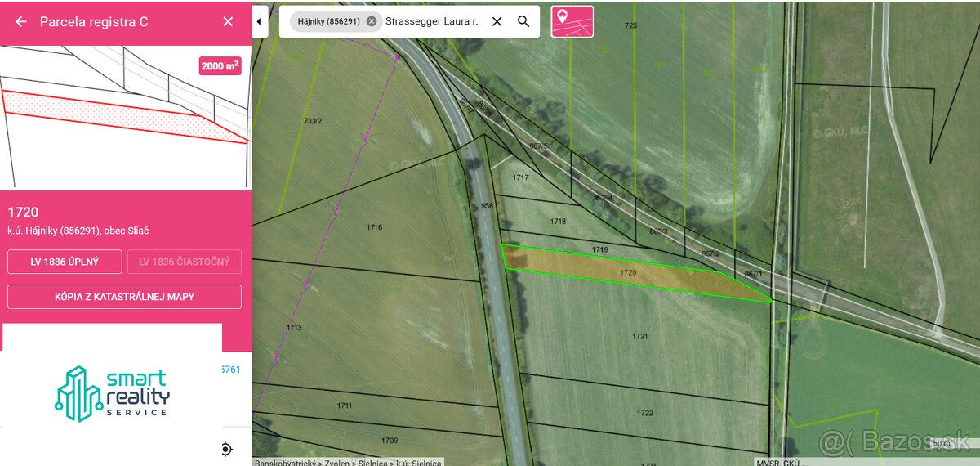Remove the Hájniky (856291) search chip
The width and height of the screenshot is (980, 466).
(x=372, y=22)
